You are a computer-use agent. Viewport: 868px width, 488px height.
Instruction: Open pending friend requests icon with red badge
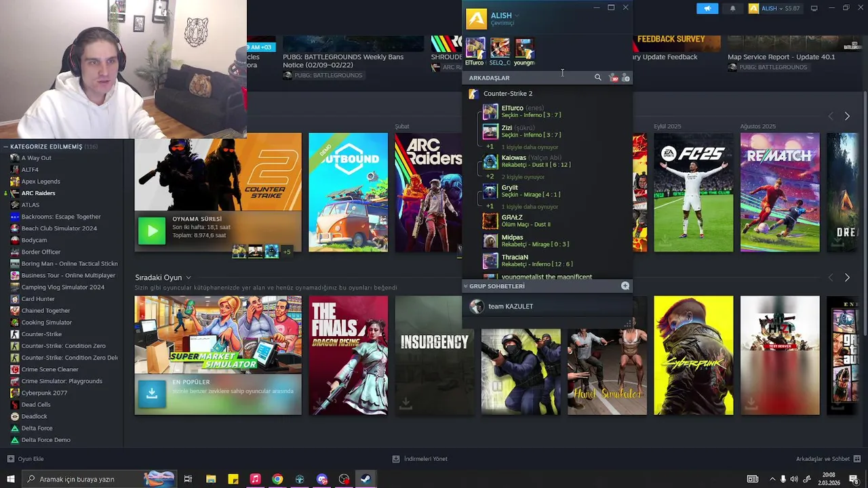point(614,78)
